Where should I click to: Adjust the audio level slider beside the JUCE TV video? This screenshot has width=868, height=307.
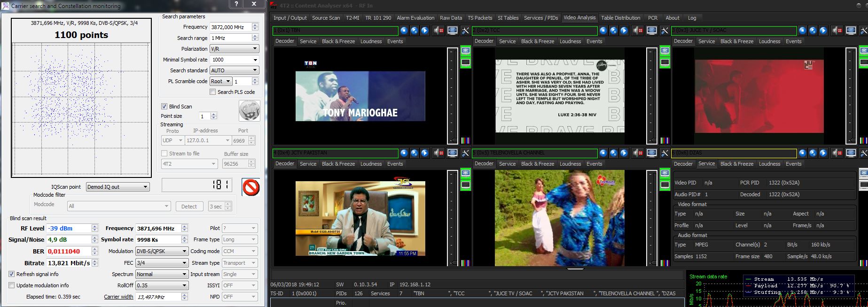(851, 95)
